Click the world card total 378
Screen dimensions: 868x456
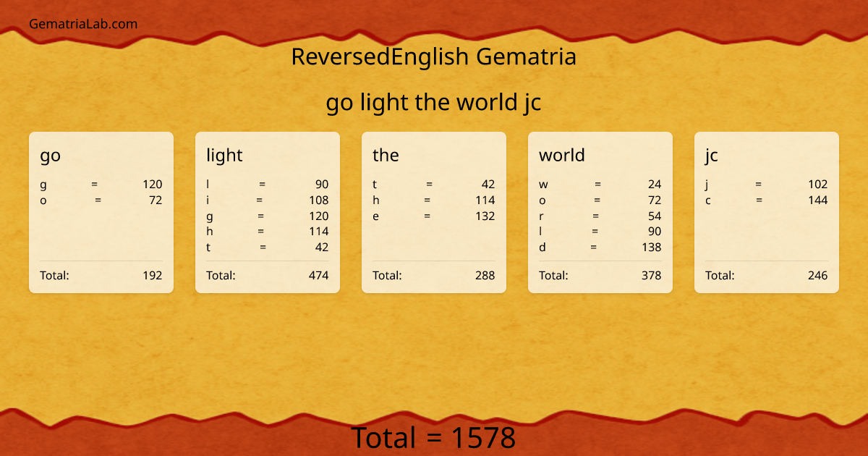(652, 275)
